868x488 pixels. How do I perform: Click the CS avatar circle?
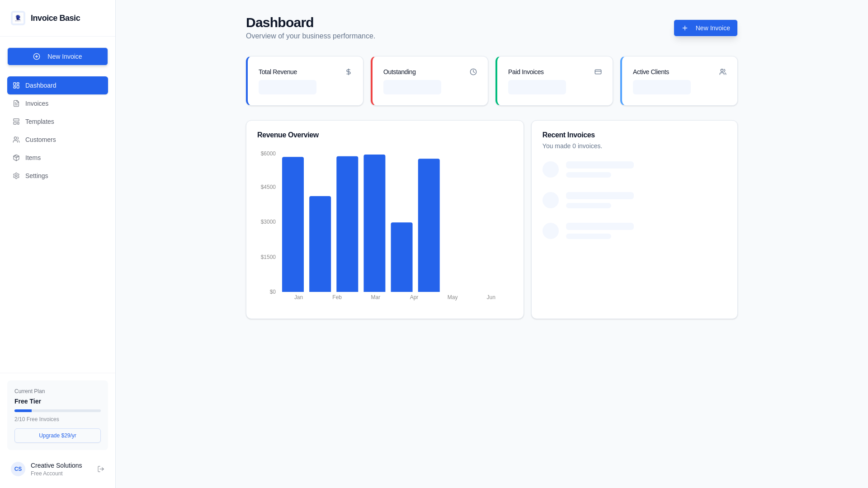tap(18, 469)
